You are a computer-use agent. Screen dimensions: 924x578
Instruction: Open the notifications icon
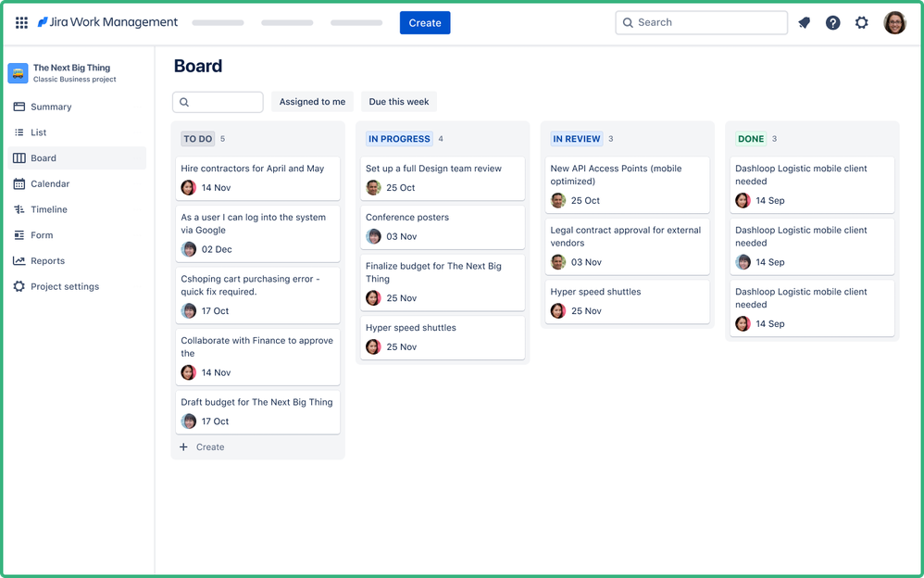(805, 22)
